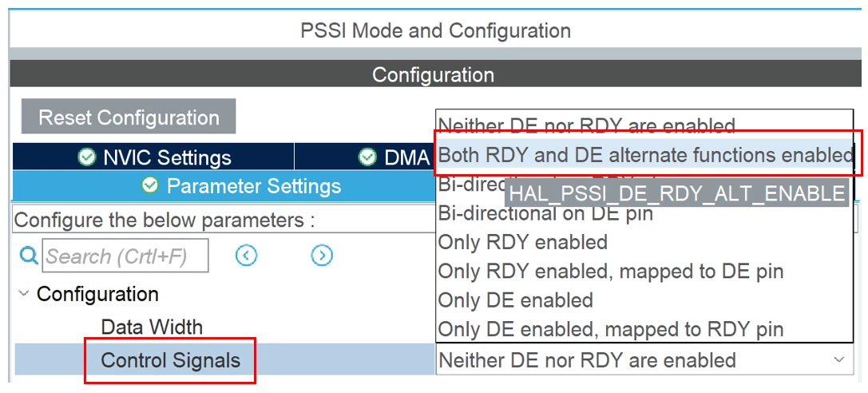Select Both RDY and DE alternate functions enabled
The height and width of the screenshot is (393, 868).
click(x=644, y=156)
